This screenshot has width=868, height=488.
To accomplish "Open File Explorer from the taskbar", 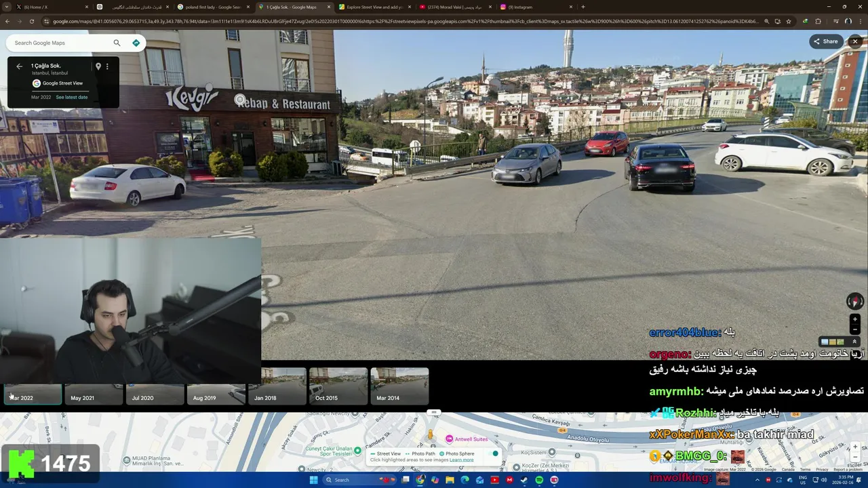I will (x=450, y=480).
